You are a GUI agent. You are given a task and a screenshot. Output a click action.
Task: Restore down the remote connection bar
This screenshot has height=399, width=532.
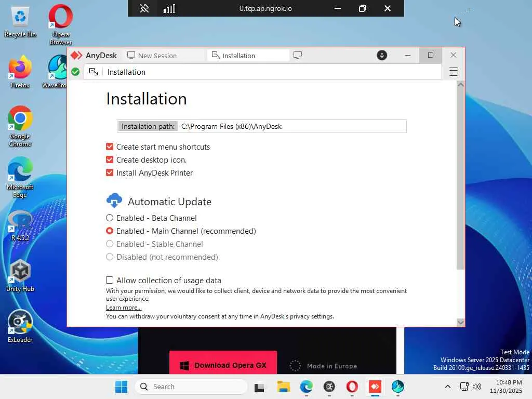pos(362,8)
